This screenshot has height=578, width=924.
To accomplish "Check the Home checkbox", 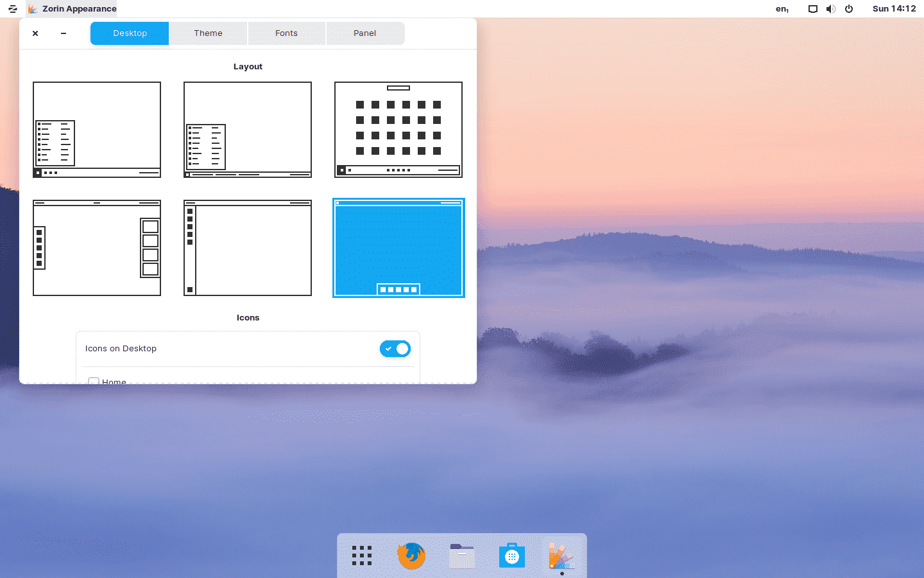I will [94, 381].
